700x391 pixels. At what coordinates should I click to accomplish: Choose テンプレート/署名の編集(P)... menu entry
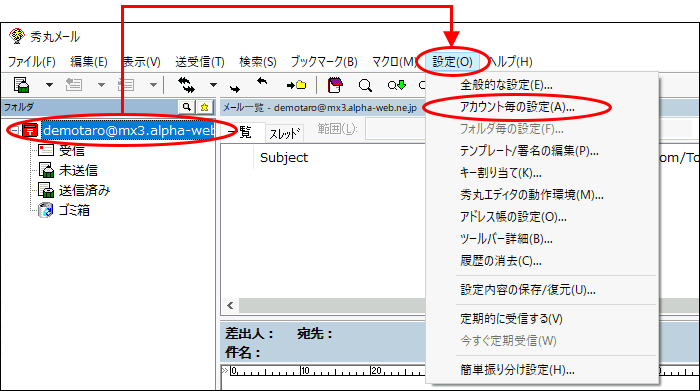[x=529, y=151]
